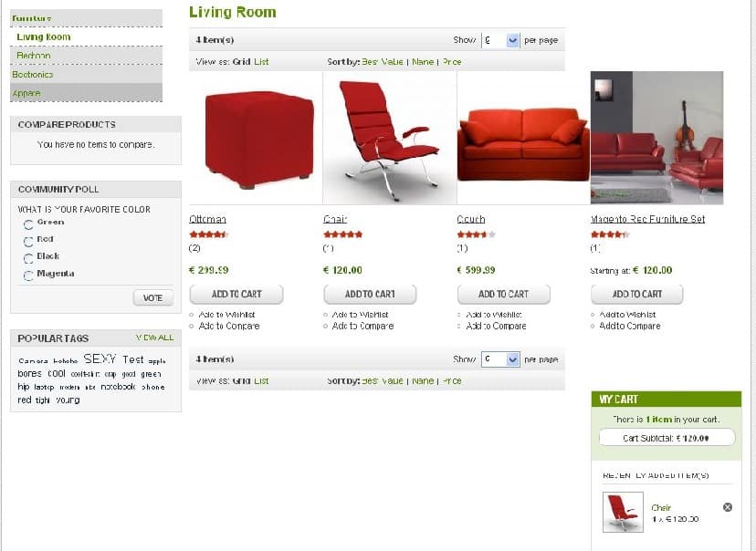
Task: Add the Couch to cart
Action: (503, 295)
